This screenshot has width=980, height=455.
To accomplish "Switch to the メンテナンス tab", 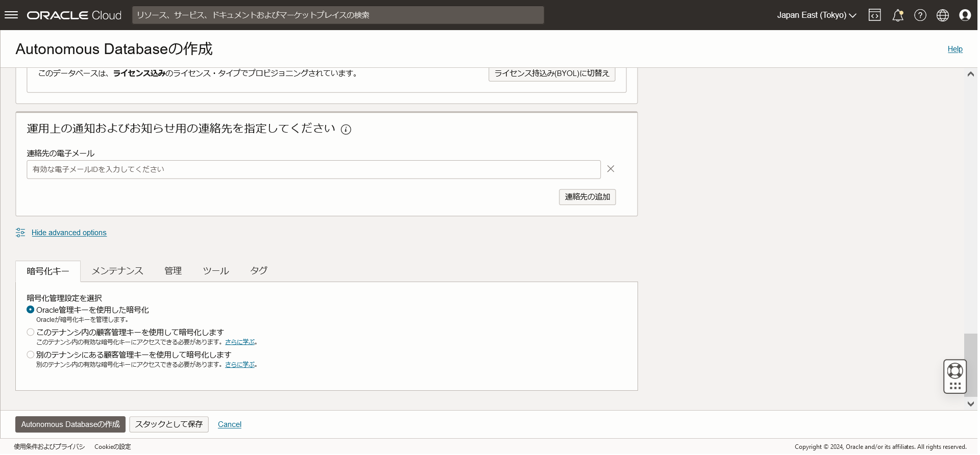I will (117, 271).
